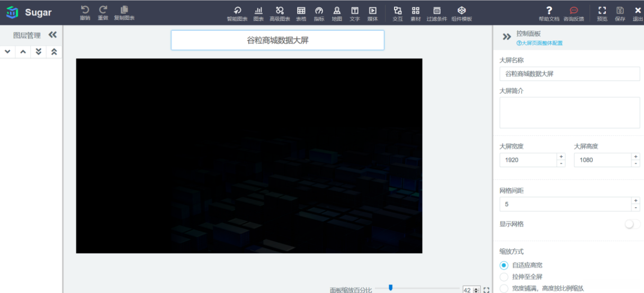Save the dashboard with 保存
The width and height of the screenshot is (644, 293).
tap(620, 14)
